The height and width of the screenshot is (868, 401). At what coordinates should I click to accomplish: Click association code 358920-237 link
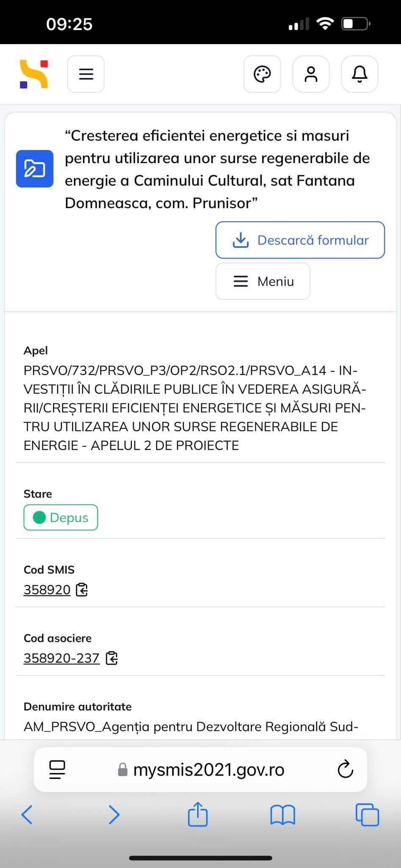click(61, 658)
